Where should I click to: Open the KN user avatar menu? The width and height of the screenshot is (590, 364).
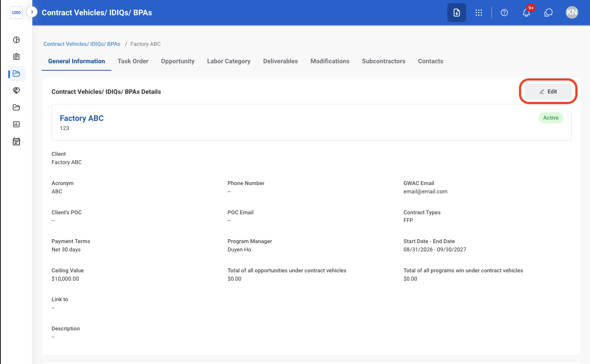pos(572,13)
